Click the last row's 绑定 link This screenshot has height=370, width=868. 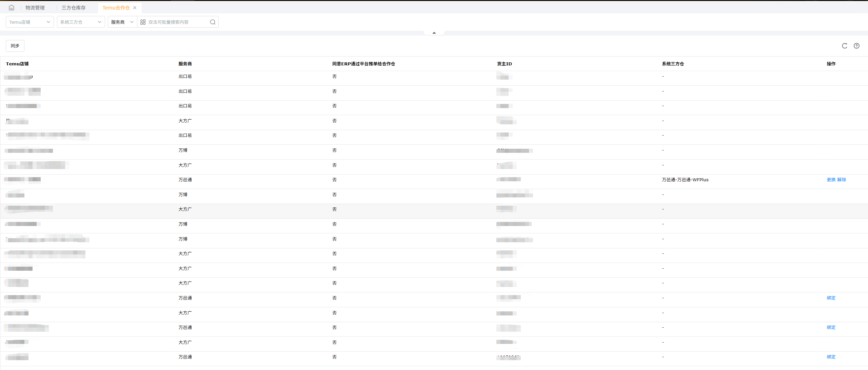click(x=831, y=357)
